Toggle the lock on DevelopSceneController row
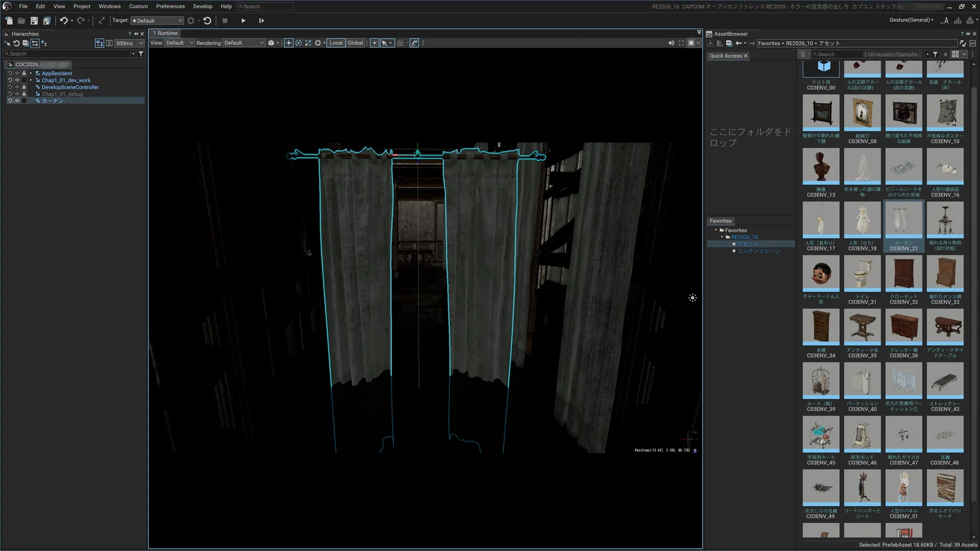Image resolution: width=980 pixels, height=551 pixels. [x=24, y=87]
